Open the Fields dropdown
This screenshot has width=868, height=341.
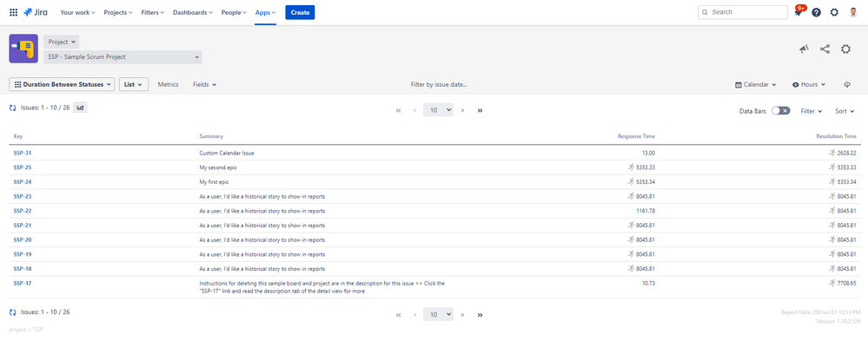[204, 84]
